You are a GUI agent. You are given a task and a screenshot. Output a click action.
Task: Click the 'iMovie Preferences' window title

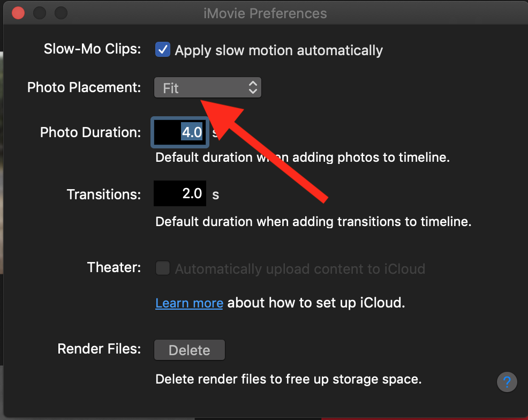point(266,13)
